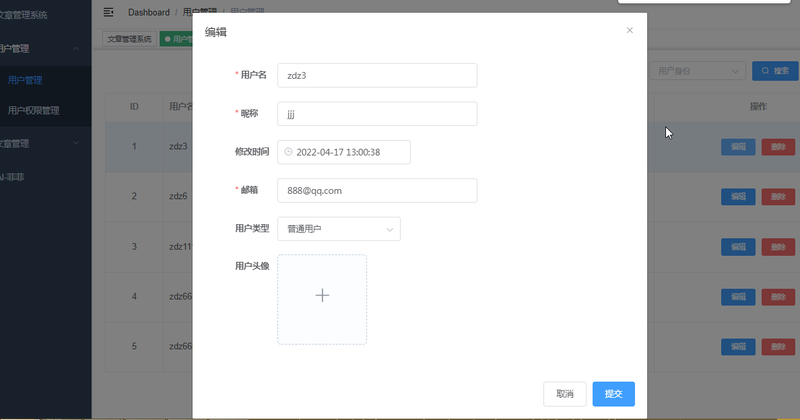Click 删除 button in row 4
This screenshot has width=800, height=420.
coord(778,297)
